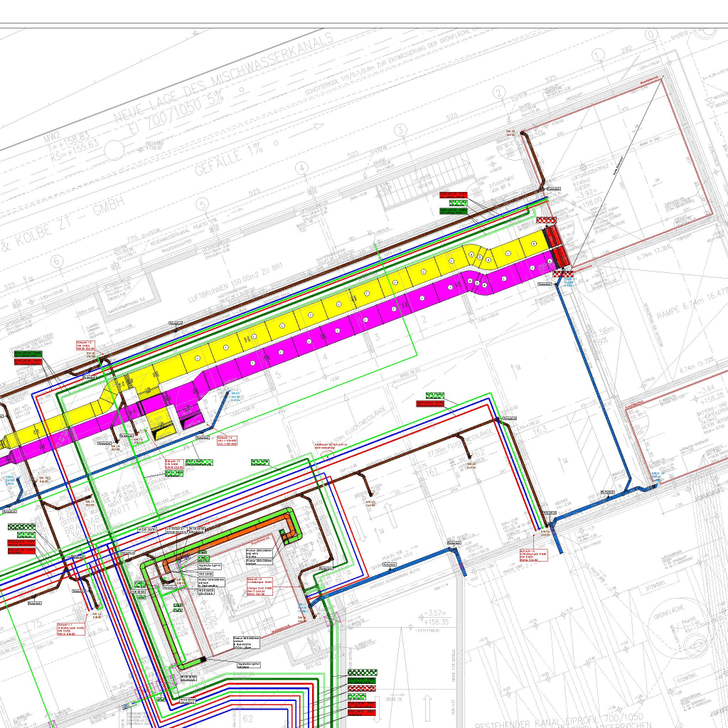Click the 'NEUE LAGE DES MISCHWASSERKANALS' label
The width and height of the screenshot is (728, 728).
(x=224, y=77)
